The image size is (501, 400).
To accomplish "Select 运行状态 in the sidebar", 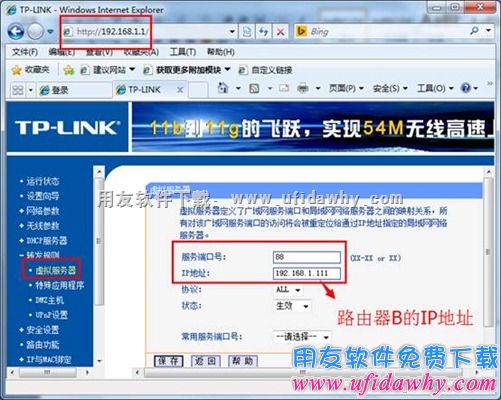I will tap(43, 181).
